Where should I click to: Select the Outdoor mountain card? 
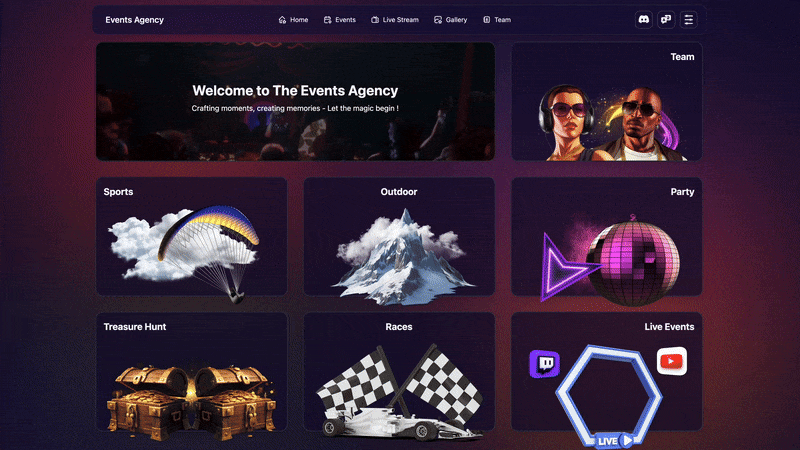tap(399, 236)
